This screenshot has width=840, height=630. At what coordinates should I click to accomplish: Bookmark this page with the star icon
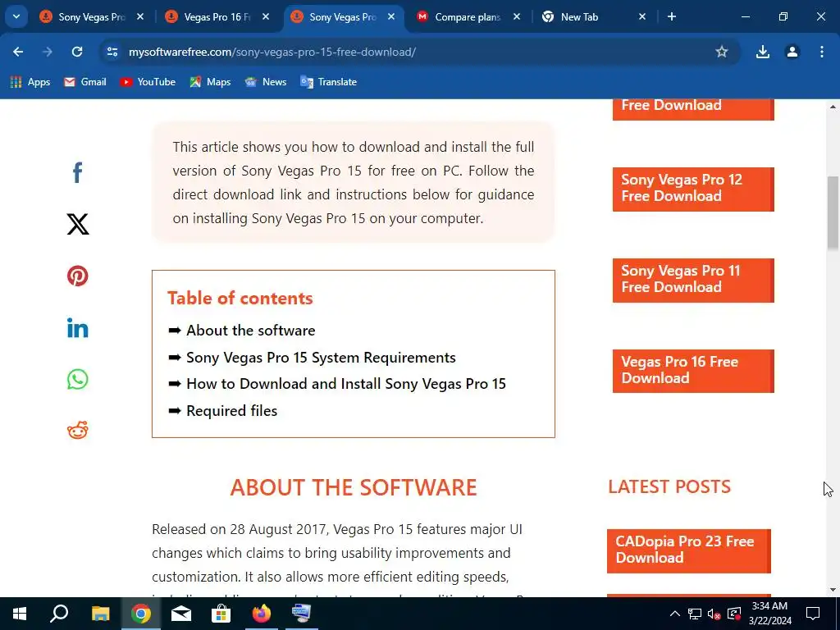click(x=722, y=52)
